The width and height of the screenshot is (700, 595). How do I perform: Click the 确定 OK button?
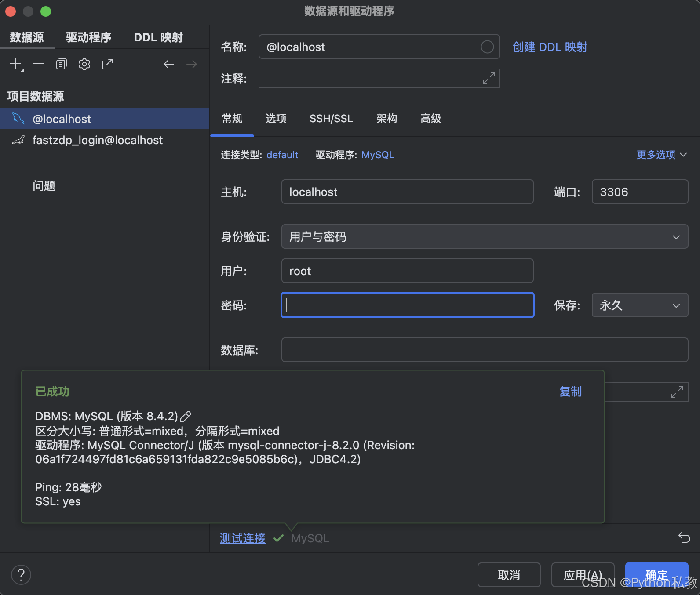point(656,575)
